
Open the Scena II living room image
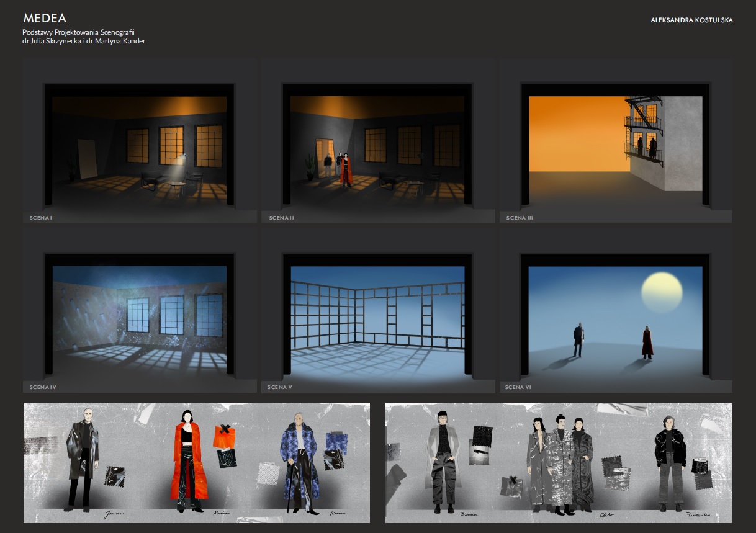377,145
